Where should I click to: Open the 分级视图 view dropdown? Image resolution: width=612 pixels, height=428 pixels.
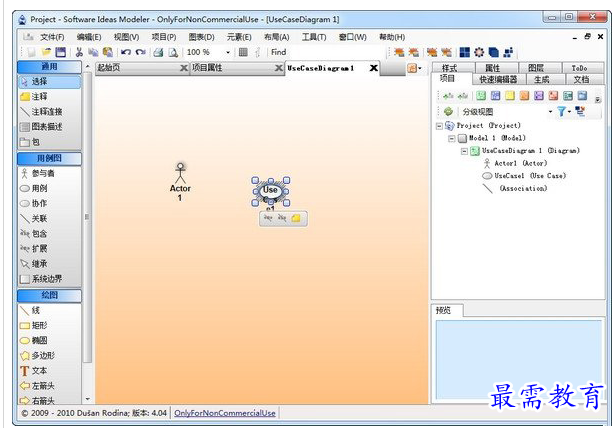(550, 112)
